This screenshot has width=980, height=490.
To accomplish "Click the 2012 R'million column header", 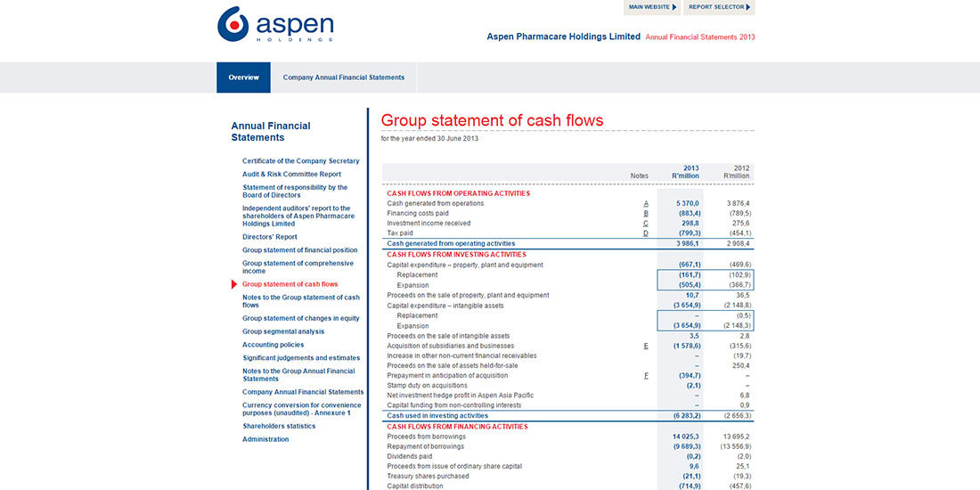I will point(737,173).
